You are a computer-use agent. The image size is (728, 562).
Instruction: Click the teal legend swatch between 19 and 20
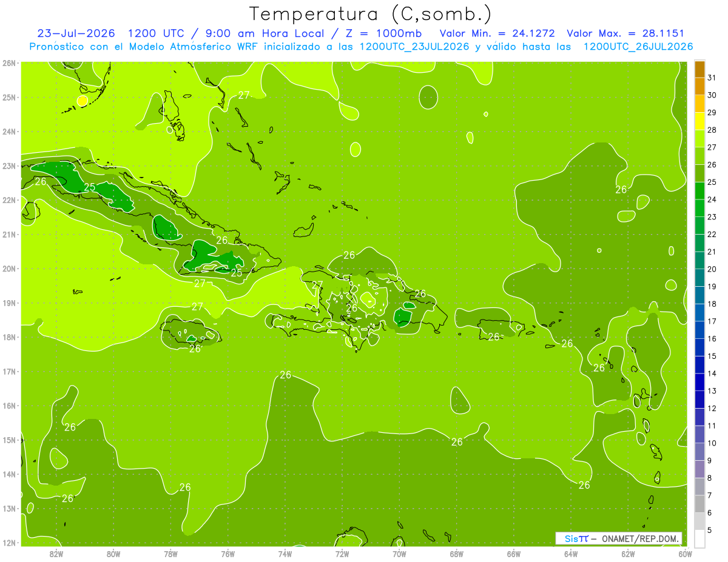[699, 278]
